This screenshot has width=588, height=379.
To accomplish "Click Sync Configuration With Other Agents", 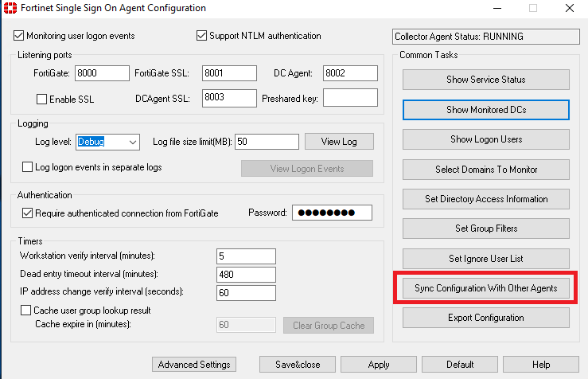I will point(486,288).
